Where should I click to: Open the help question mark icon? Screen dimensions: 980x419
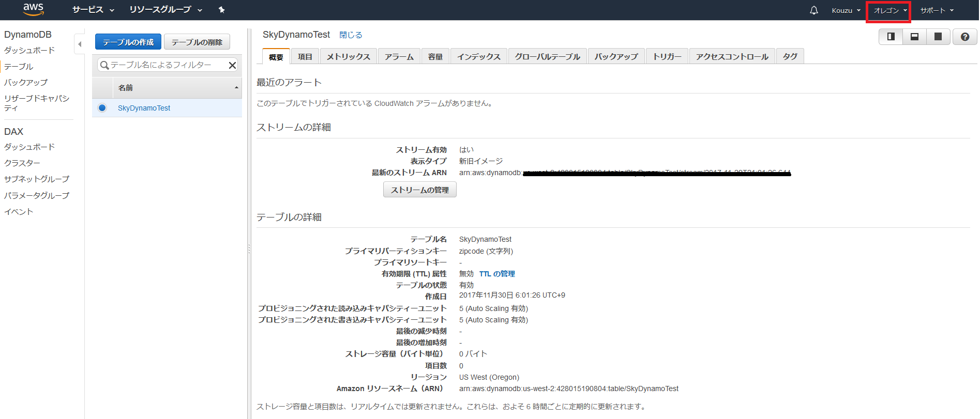[x=965, y=37]
